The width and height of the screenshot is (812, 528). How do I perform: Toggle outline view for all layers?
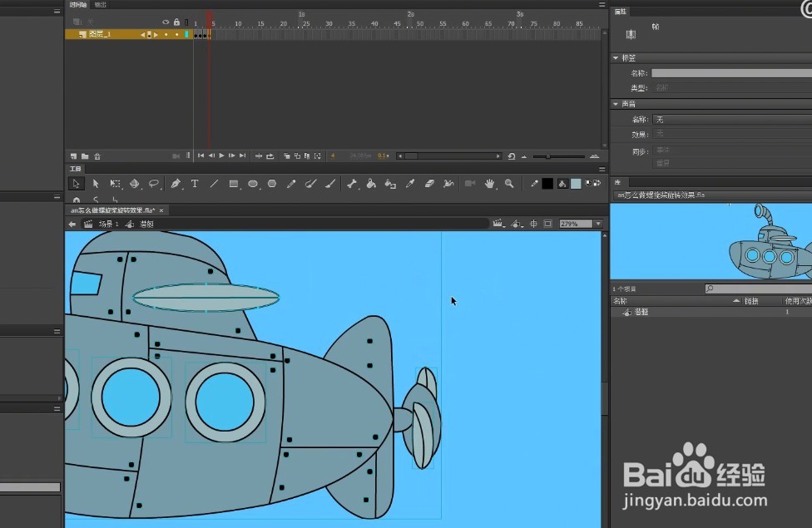point(186,22)
